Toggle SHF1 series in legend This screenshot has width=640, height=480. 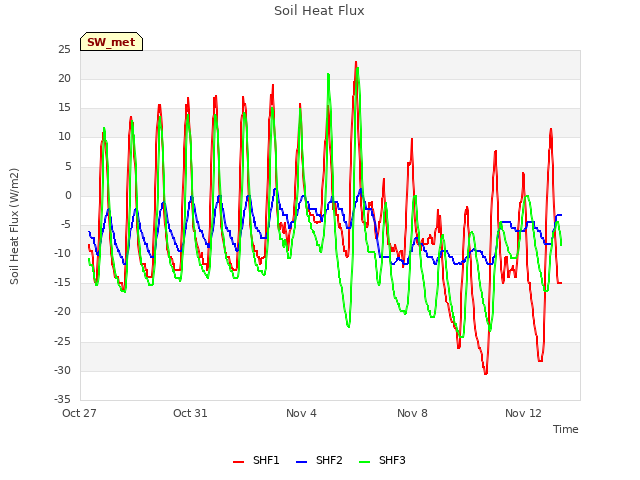tap(256, 460)
